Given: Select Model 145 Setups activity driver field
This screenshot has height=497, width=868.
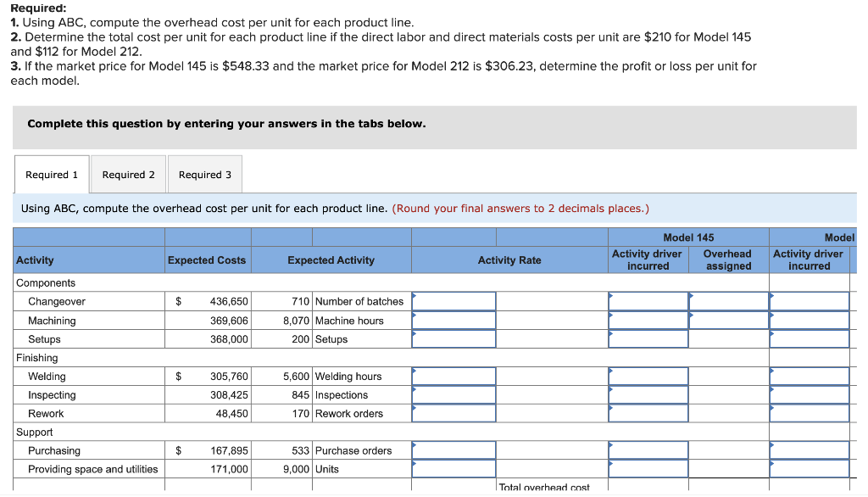Looking at the screenshot, I should [x=648, y=339].
